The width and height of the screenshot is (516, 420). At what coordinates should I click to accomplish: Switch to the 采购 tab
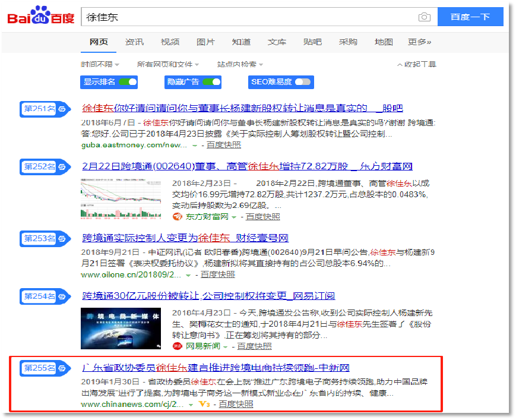[348, 42]
